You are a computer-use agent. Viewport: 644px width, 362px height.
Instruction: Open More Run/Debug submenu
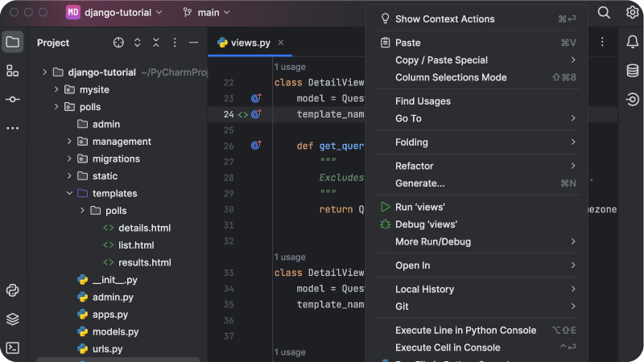(x=477, y=241)
